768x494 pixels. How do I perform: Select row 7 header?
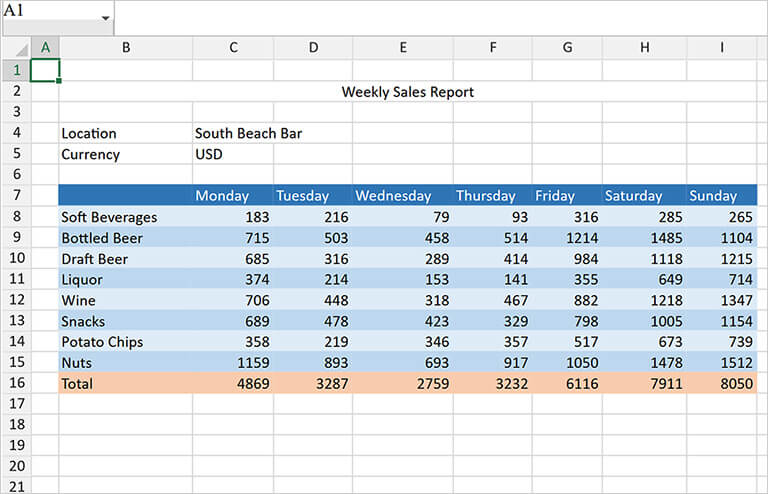click(16, 196)
